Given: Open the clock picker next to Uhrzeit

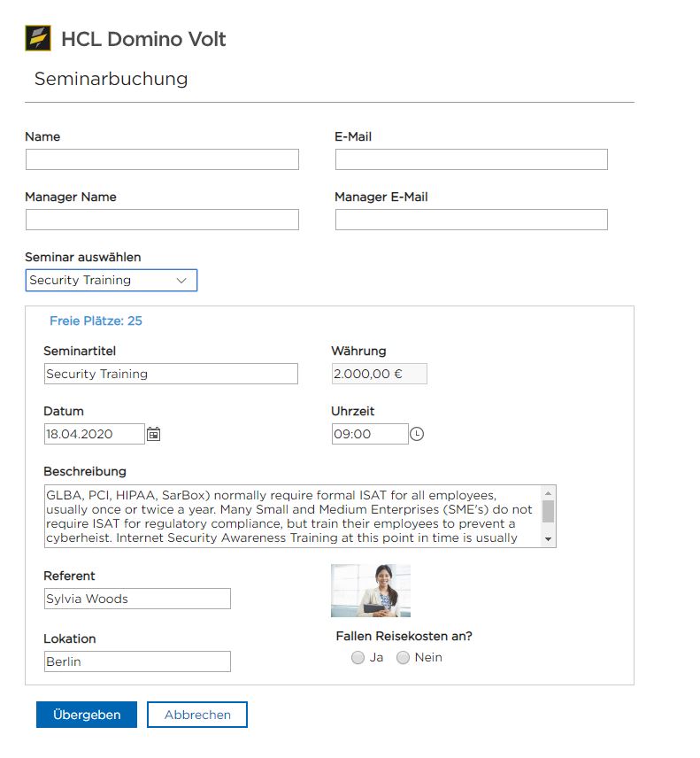Looking at the screenshot, I should [x=418, y=434].
